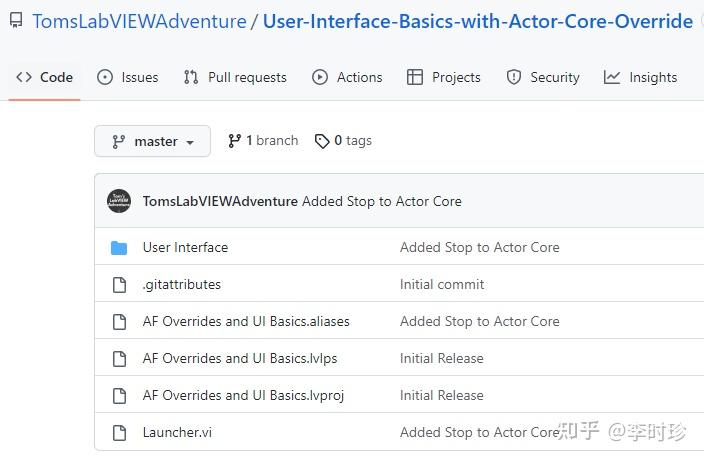Open TomsLabVIEWAdventure owner link in header
Screen dimensions: 704x460
pos(139,21)
